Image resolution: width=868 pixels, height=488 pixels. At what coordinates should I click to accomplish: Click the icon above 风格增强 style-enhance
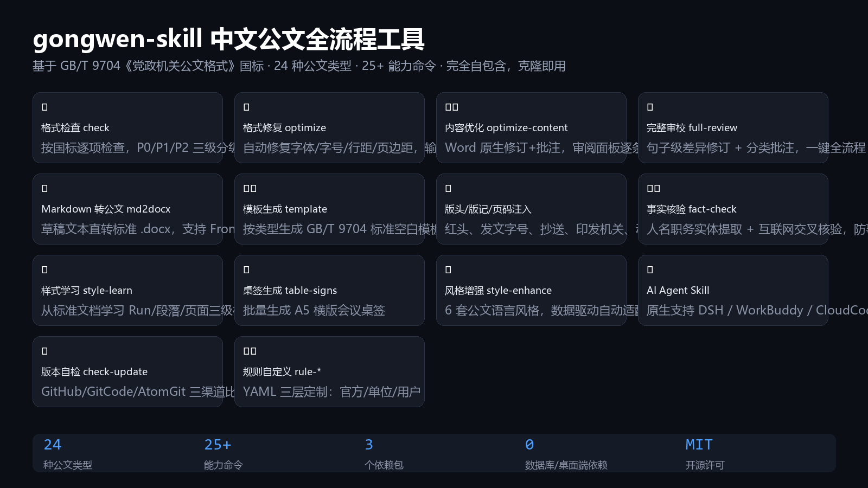coord(448,270)
